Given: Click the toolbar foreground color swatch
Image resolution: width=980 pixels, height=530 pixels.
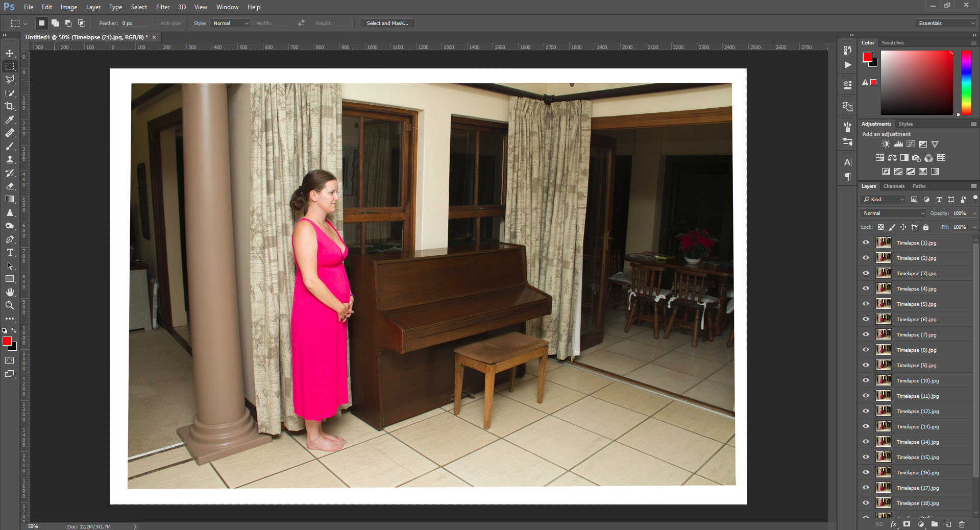Looking at the screenshot, I should point(7,341).
